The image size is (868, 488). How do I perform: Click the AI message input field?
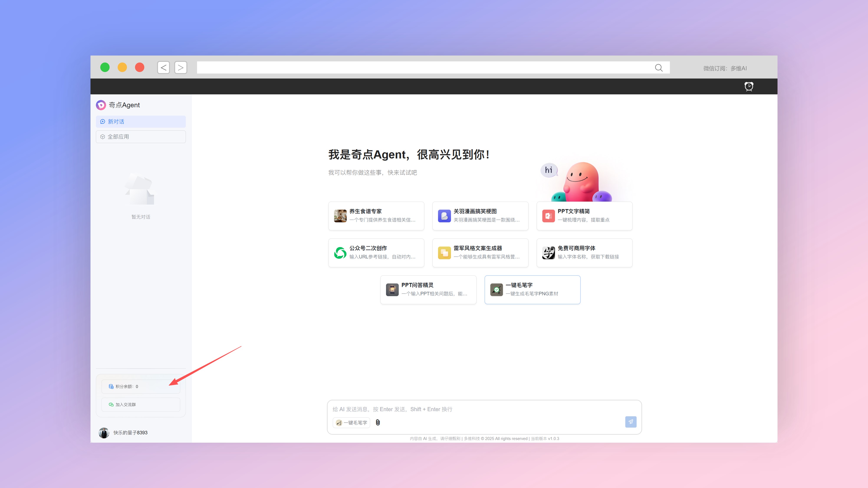[472, 409]
